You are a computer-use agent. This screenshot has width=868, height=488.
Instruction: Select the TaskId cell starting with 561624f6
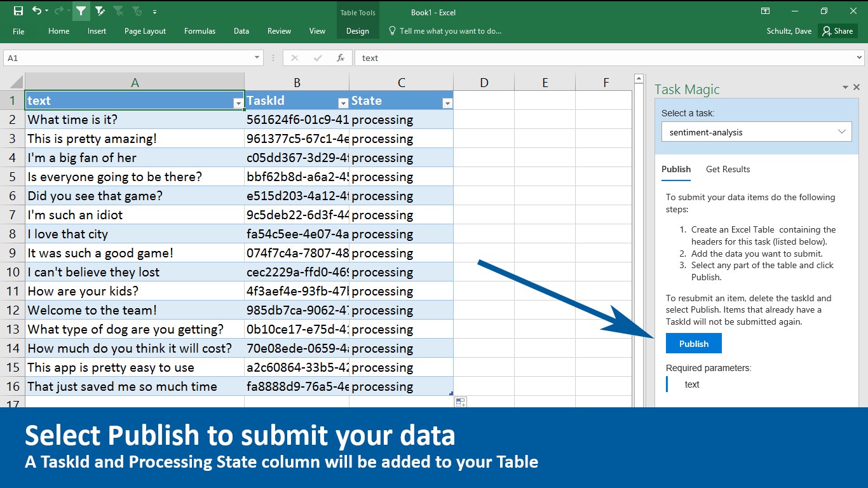(297, 119)
